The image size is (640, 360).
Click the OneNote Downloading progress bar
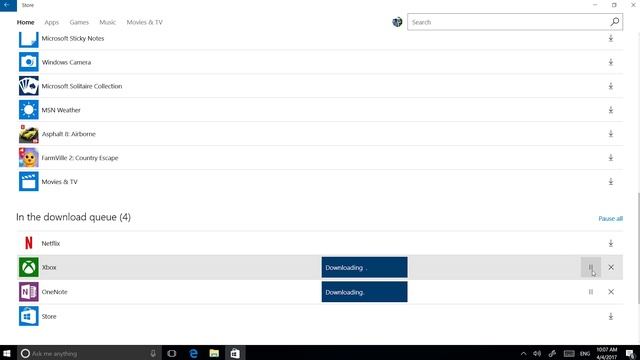[x=364, y=292]
